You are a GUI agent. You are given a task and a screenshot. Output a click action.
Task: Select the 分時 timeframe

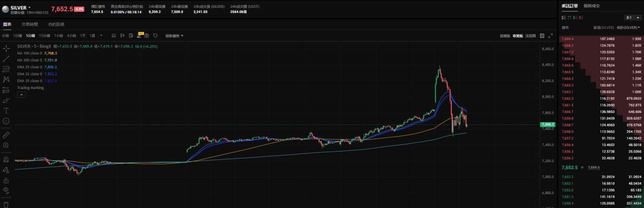5,35
